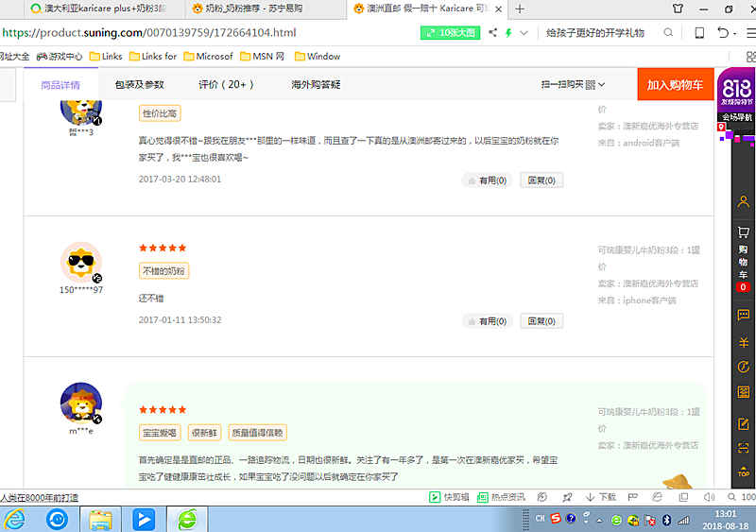Open the 818 promotion banner icon
756x532 pixels.
pos(738,87)
